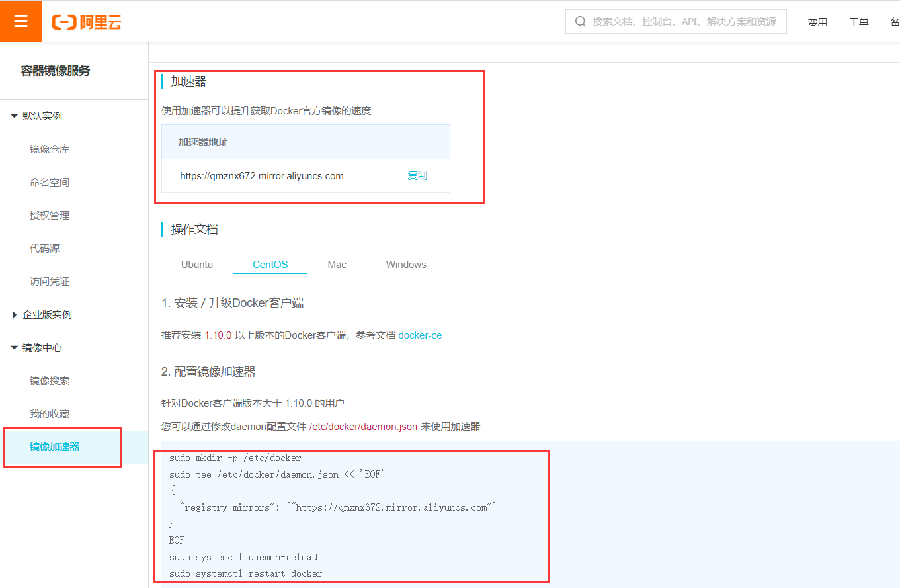Click the 1. 安装 / 升级Docker客户端 heading

(x=233, y=303)
